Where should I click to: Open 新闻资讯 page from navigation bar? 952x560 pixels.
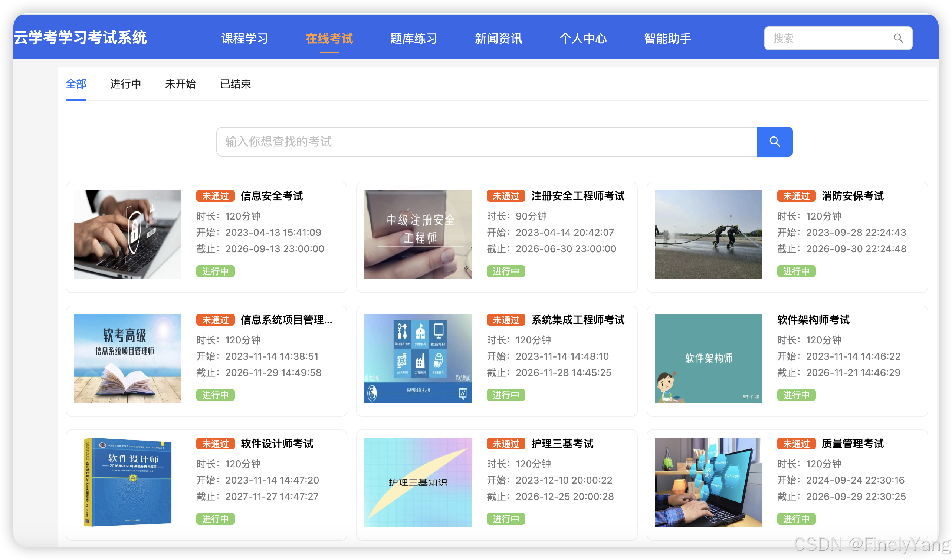(x=498, y=38)
